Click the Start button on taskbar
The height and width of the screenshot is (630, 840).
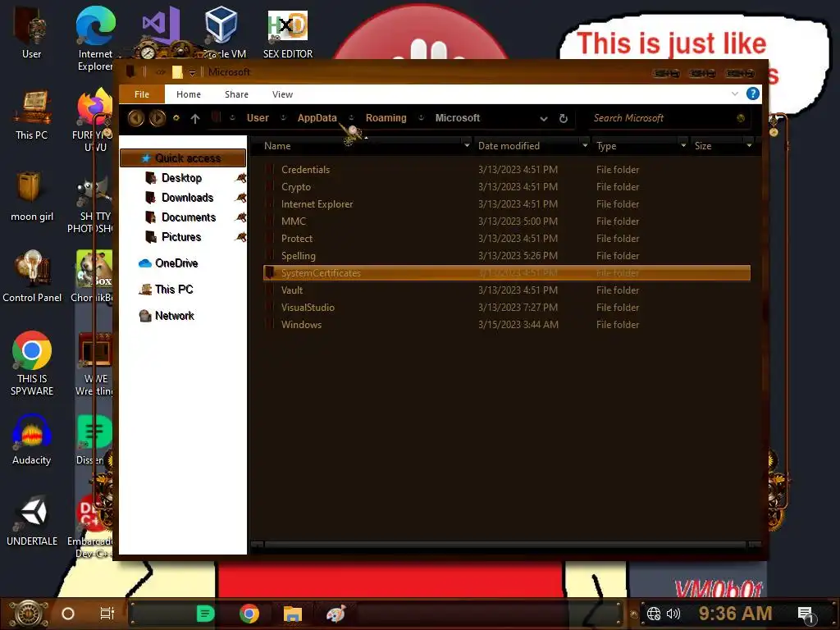29,614
